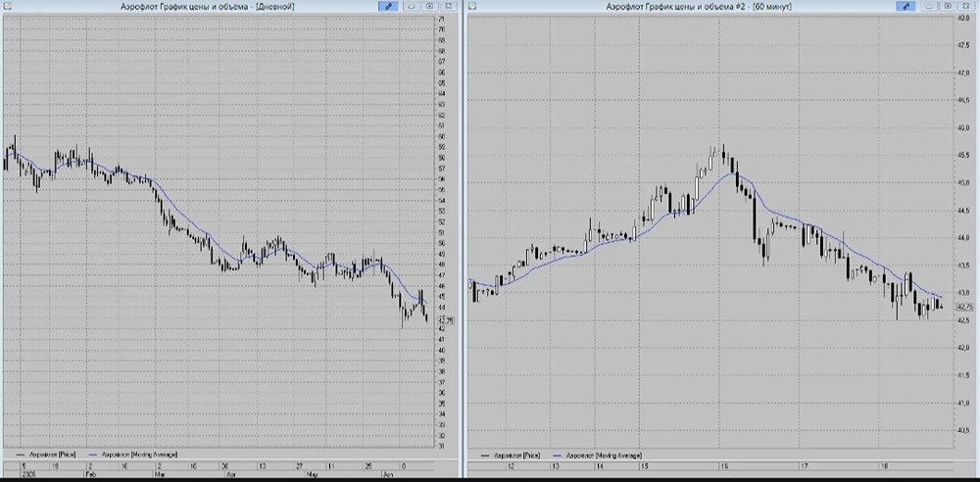Click the day 16 label on the 60-minute time axis
The height and width of the screenshot is (482, 980).
tap(724, 466)
